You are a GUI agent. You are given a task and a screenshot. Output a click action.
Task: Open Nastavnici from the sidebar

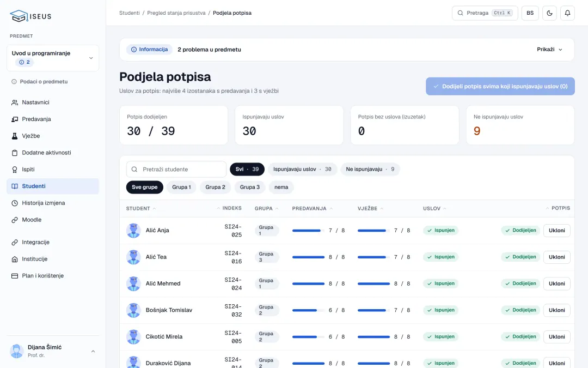click(52, 102)
